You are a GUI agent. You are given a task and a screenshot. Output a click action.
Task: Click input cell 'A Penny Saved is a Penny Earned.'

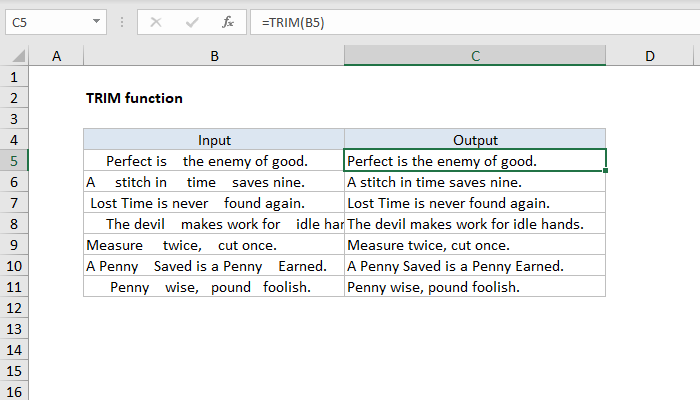click(x=214, y=266)
